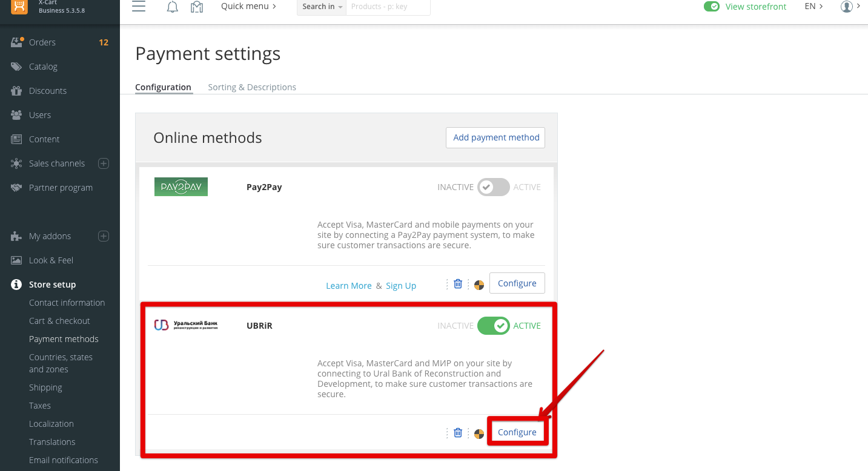Open the Search in dropdown
This screenshot has width=868, height=471.
click(x=322, y=7)
